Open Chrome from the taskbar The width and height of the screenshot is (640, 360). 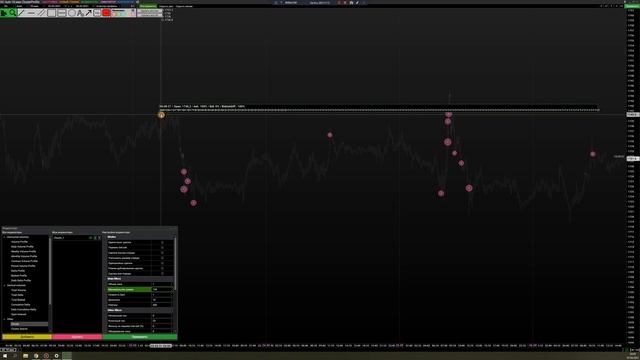pos(36,356)
